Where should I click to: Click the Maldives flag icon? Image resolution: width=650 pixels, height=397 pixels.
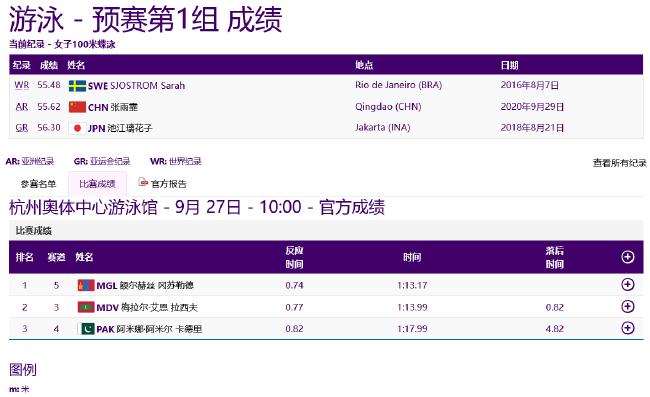coord(86,307)
